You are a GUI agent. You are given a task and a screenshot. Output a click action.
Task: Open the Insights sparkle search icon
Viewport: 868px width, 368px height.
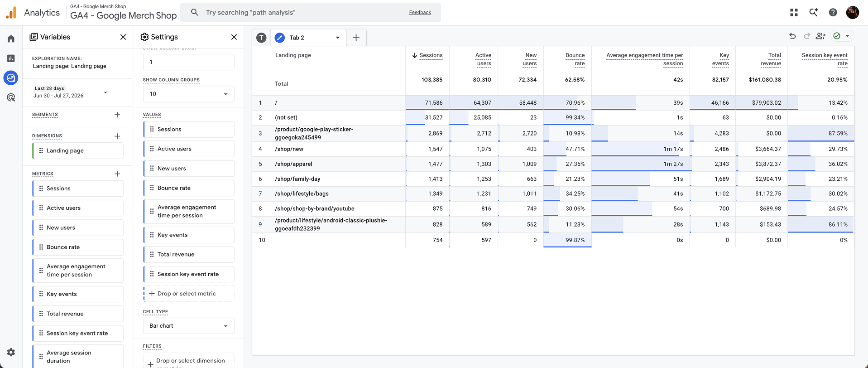[814, 13]
